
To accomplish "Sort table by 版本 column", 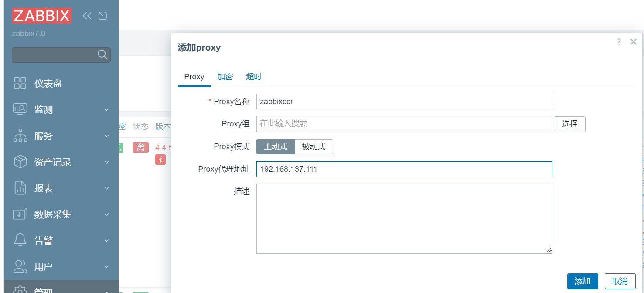I will [x=163, y=127].
